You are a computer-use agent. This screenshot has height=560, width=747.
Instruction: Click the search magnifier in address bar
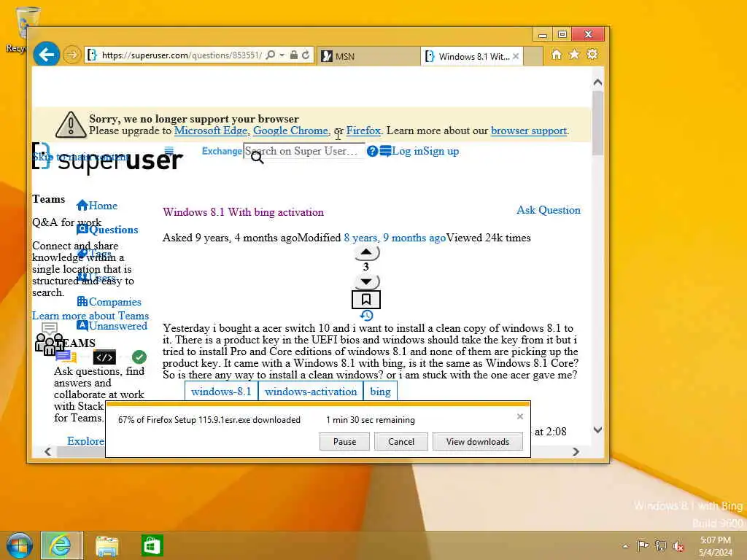click(x=271, y=55)
